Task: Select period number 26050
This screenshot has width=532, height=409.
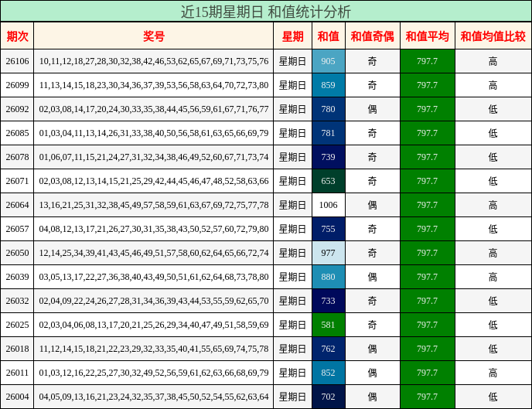Action: pyautogui.click(x=17, y=253)
